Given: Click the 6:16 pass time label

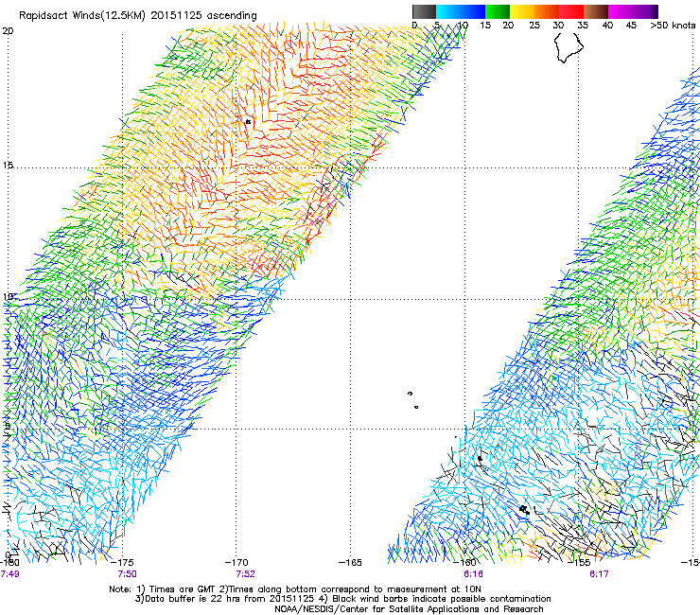Looking at the screenshot, I should click(x=473, y=574).
